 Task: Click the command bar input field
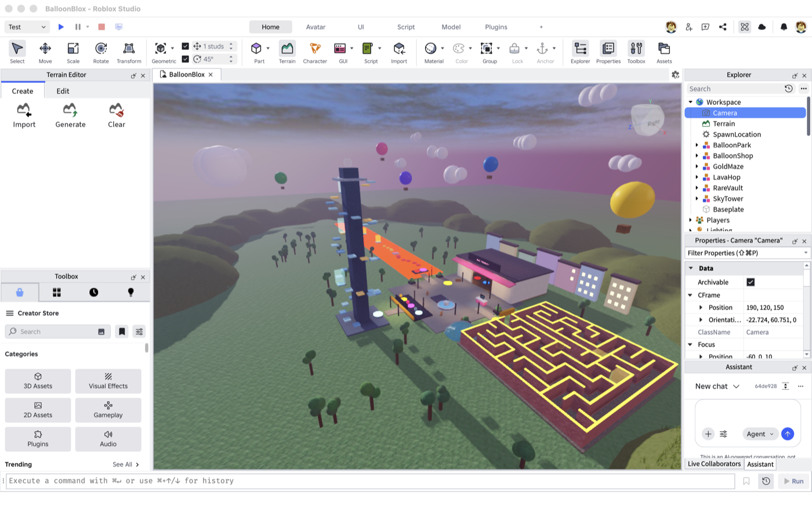pos(370,481)
